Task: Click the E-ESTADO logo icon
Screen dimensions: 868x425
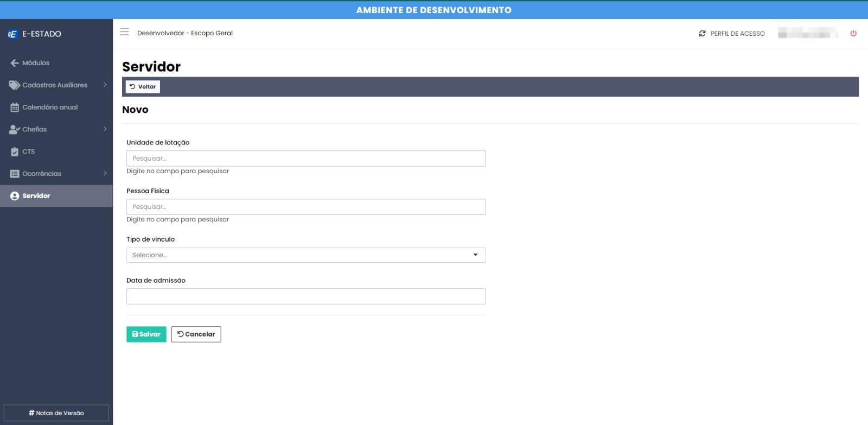Action: (x=12, y=34)
